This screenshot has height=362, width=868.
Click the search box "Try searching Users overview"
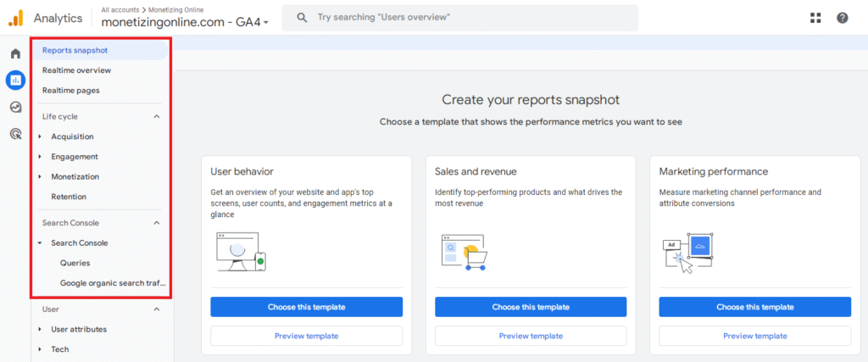pyautogui.click(x=460, y=18)
